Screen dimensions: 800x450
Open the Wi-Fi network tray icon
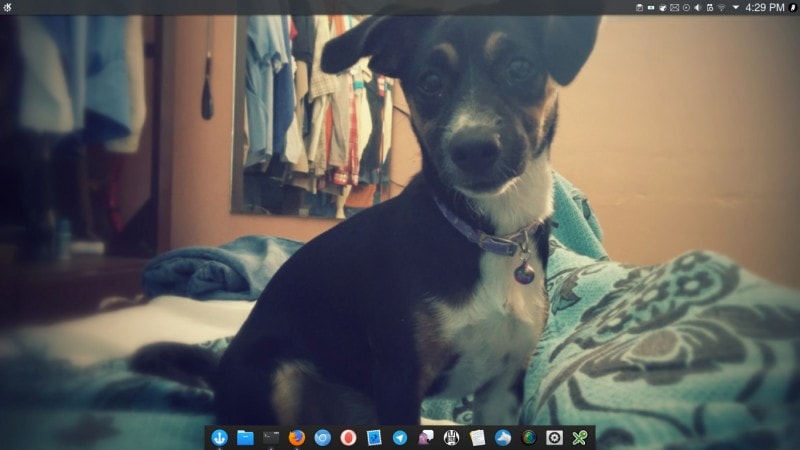click(x=721, y=8)
